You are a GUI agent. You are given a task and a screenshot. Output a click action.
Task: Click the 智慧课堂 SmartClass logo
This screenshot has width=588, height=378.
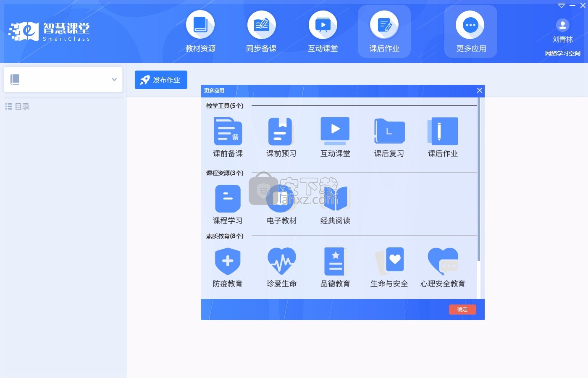pyautogui.click(x=49, y=31)
